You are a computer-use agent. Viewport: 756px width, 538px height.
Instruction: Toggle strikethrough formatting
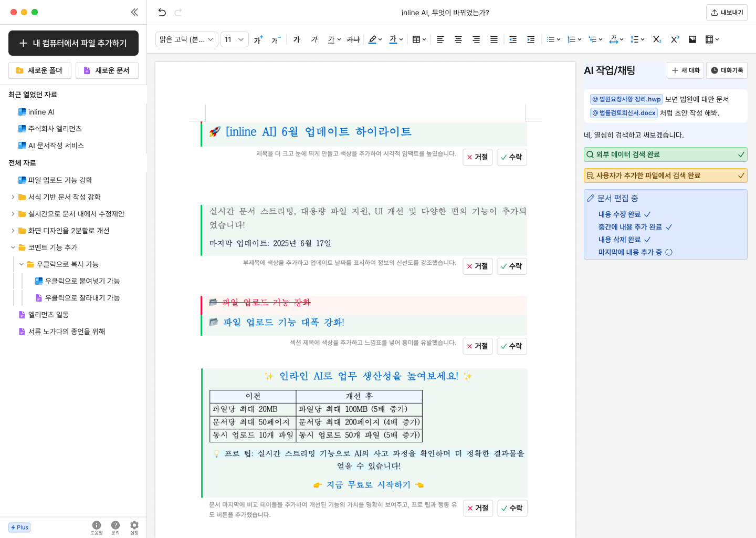click(353, 39)
